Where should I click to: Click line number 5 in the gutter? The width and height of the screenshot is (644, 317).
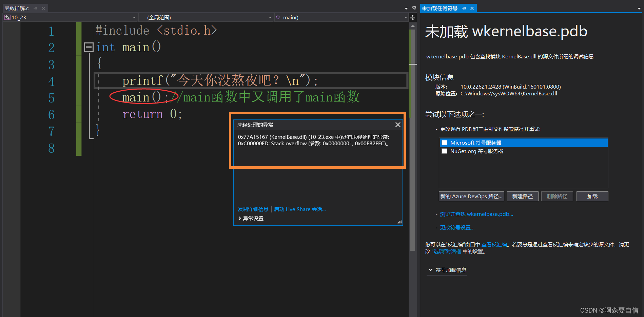click(x=51, y=98)
